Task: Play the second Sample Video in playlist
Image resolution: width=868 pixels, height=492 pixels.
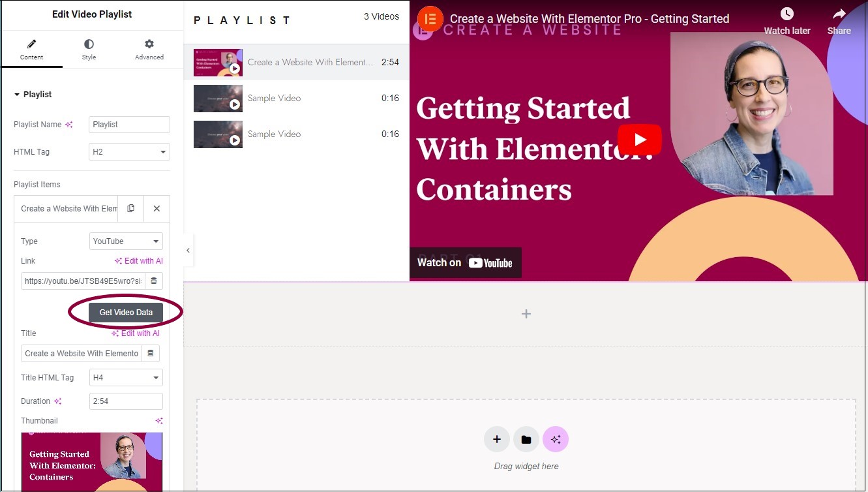Action: coord(297,134)
